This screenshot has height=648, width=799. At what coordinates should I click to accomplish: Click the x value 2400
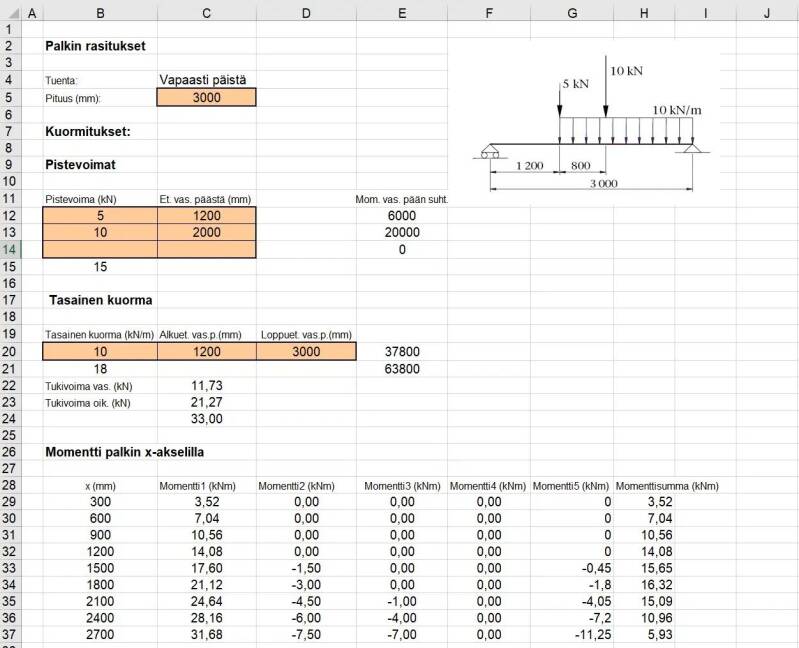pos(100,618)
